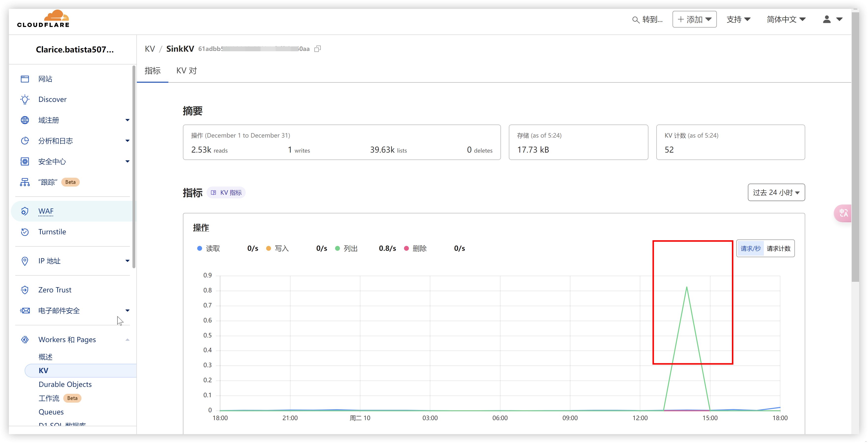Click the Cloudflare logo
This screenshot has height=443, width=868.
pos(44,19)
